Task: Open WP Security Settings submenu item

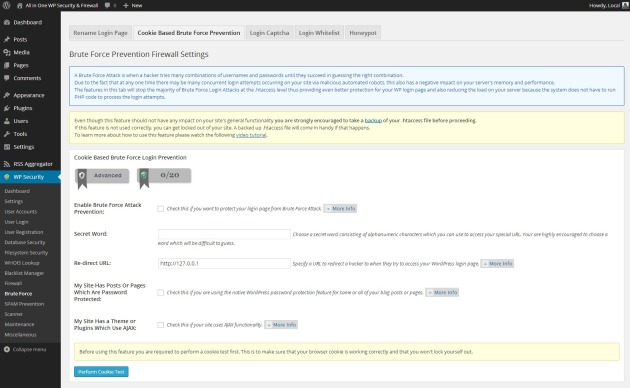Action: point(14,202)
